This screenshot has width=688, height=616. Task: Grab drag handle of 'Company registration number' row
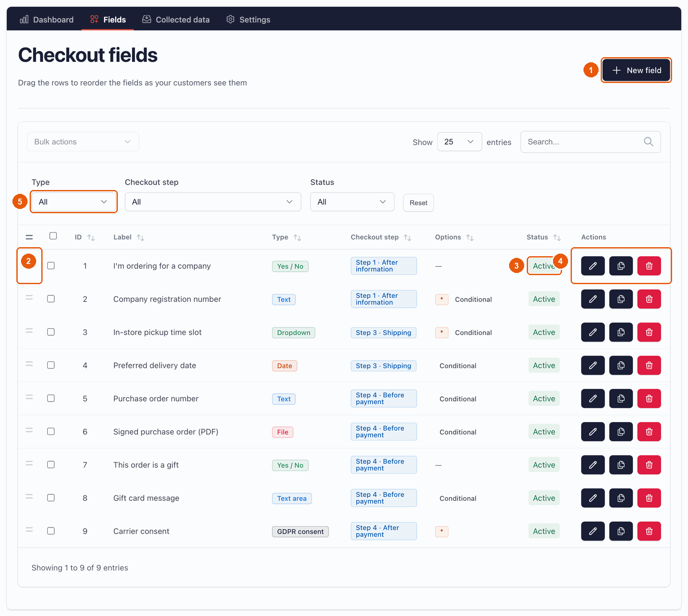[x=29, y=297]
